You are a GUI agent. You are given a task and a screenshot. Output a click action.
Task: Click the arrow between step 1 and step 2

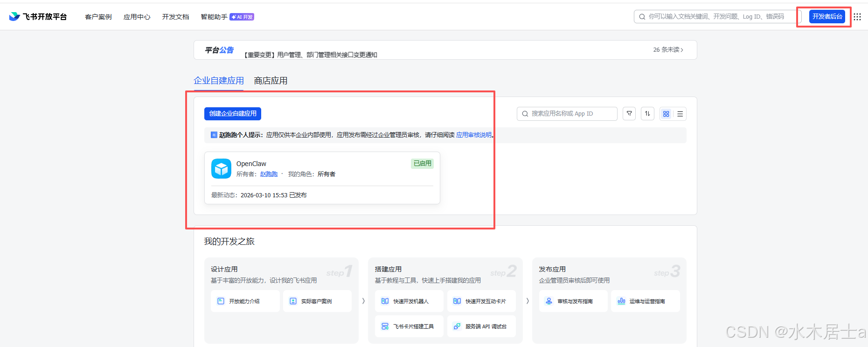pyautogui.click(x=363, y=301)
